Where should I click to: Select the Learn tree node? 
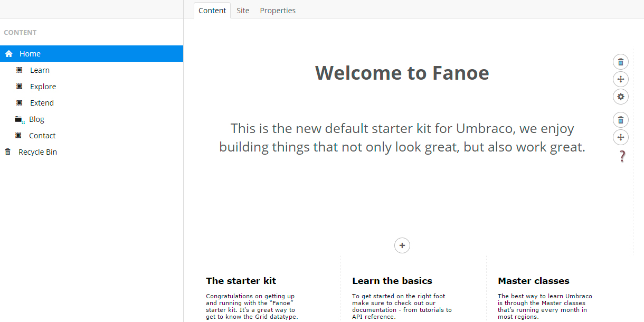(40, 70)
